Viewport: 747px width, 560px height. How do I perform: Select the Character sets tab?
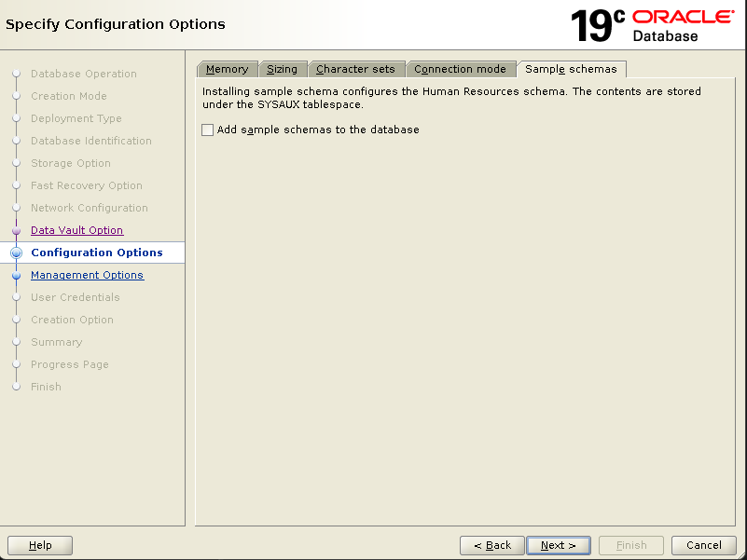click(356, 69)
